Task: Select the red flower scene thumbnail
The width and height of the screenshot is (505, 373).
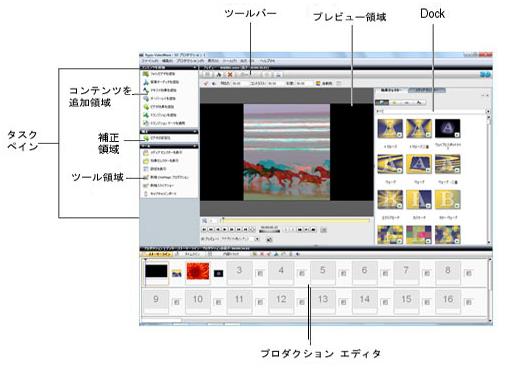Action: (198, 271)
